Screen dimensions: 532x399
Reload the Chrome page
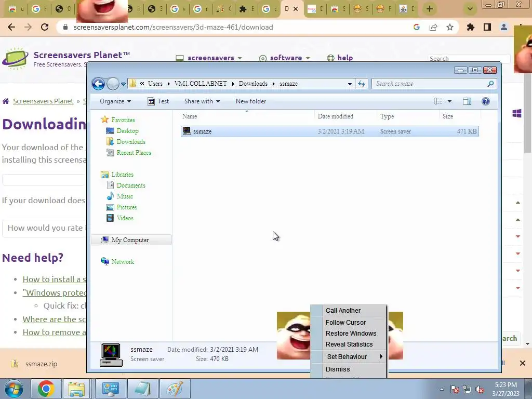[x=45, y=27]
